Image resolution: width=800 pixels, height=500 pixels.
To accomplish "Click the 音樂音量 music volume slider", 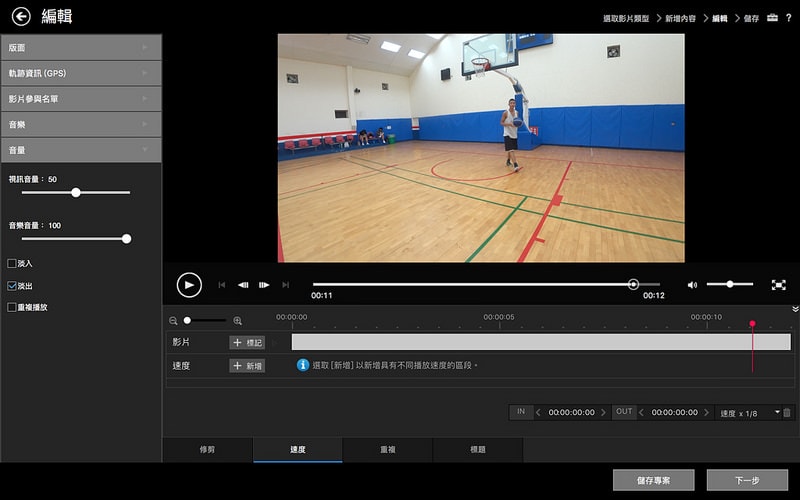I will (x=76, y=239).
